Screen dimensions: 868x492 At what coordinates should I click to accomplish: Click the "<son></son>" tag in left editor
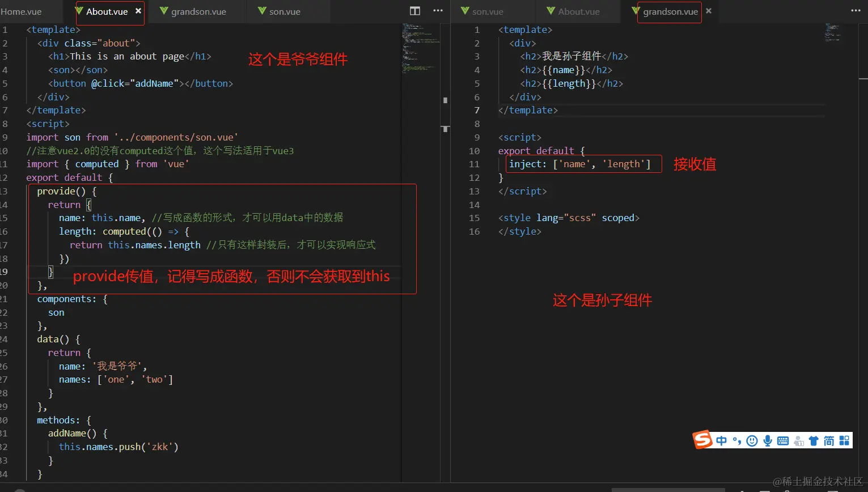pyautogui.click(x=78, y=70)
